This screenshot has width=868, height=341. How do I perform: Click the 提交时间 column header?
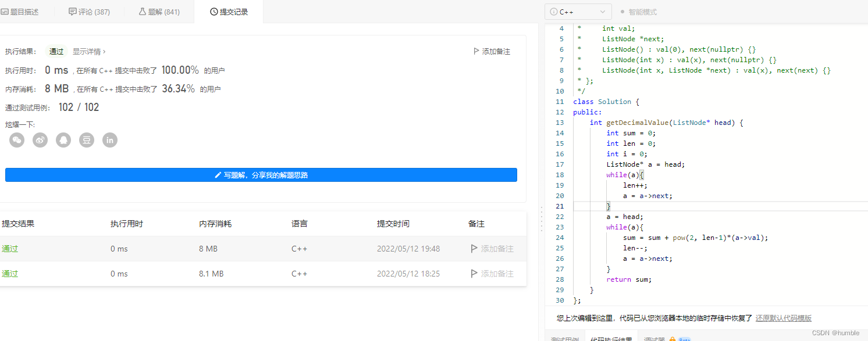click(x=393, y=224)
